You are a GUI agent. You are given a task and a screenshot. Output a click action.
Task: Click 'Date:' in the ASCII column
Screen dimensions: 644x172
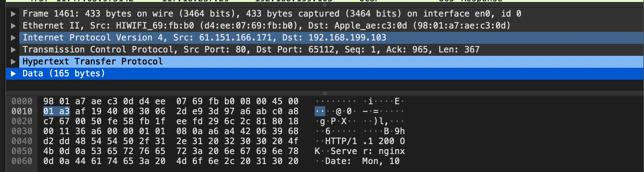[x=338, y=161]
